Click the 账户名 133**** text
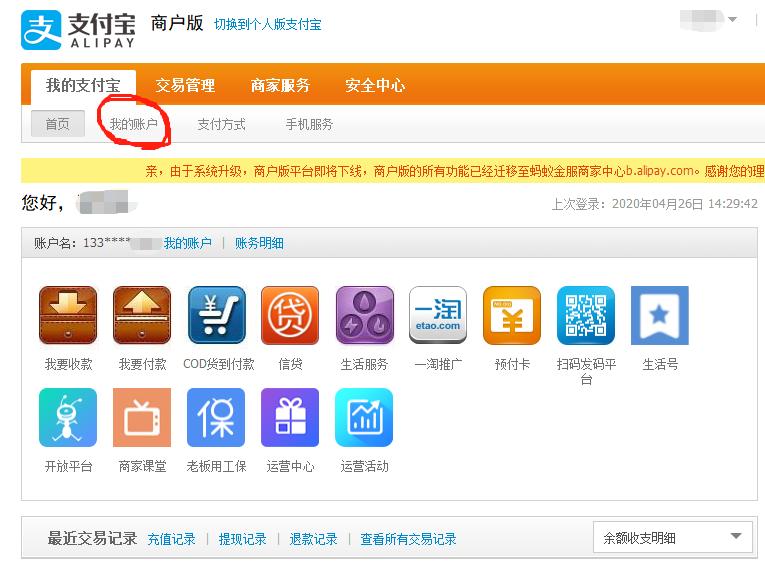 pyautogui.click(x=82, y=243)
